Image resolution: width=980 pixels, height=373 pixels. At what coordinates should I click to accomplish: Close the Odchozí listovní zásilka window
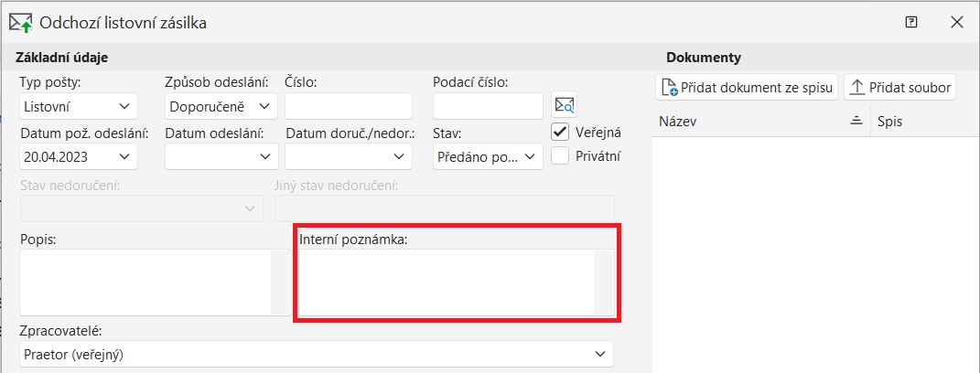pyautogui.click(x=956, y=23)
